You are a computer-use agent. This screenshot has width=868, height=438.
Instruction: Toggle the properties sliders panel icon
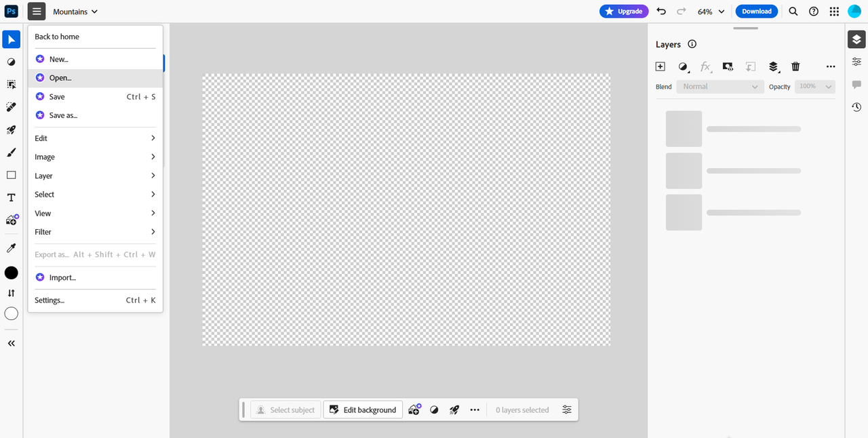coord(856,62)
